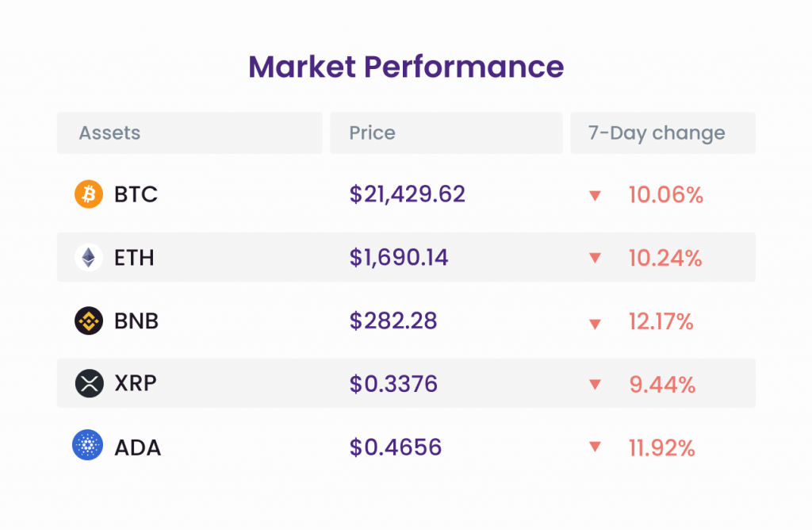Select the 7-Day change column header

pos(663,133)
